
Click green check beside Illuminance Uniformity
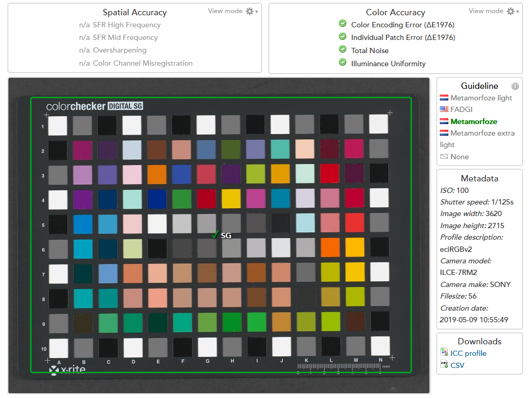tap(343, 63)
